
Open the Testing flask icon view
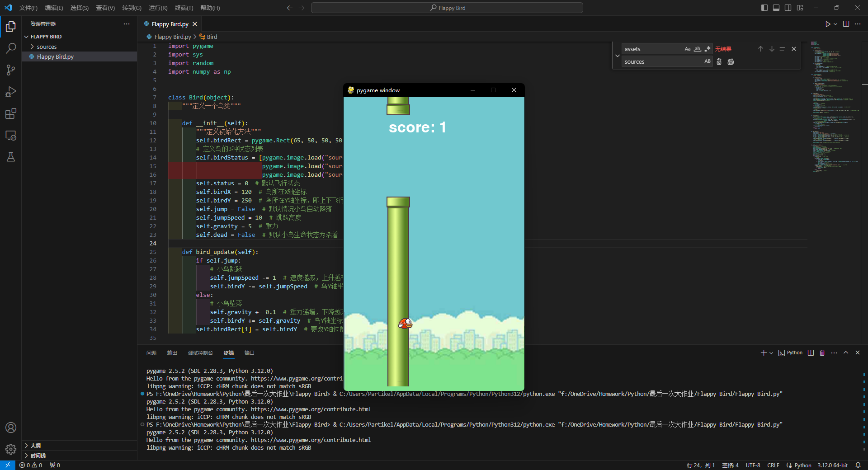[11, 157]
